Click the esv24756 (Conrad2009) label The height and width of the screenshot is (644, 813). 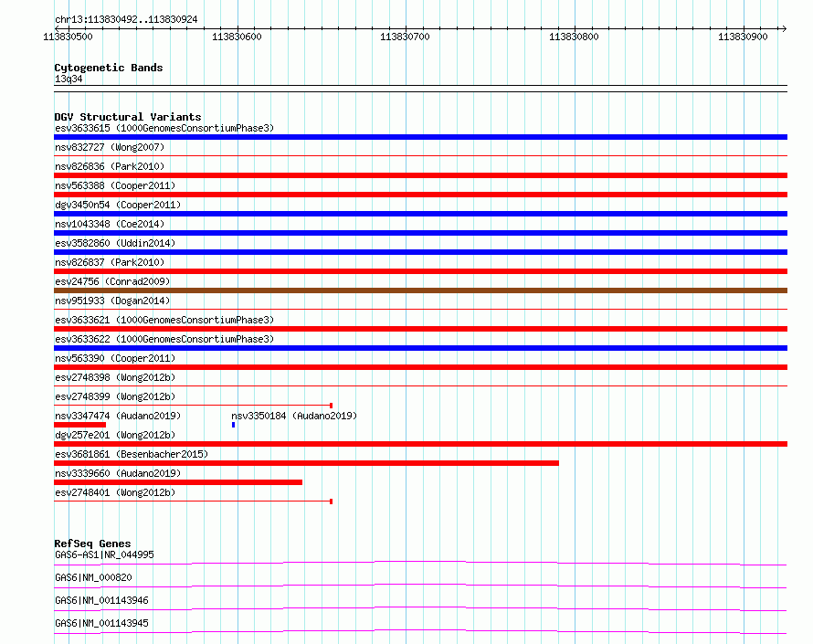(112, 281)
